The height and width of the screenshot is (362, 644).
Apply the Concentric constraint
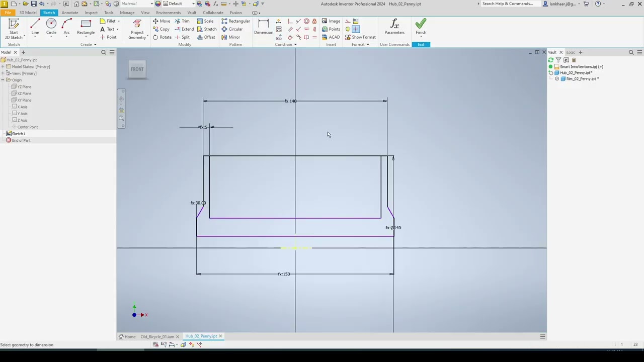306,21
